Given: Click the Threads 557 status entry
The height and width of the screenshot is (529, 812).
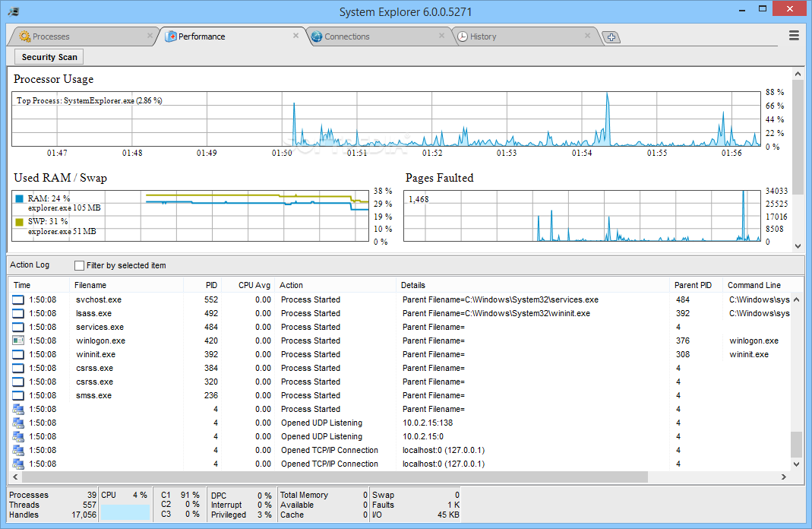Looking at the screenshot, I should point(52,505).
